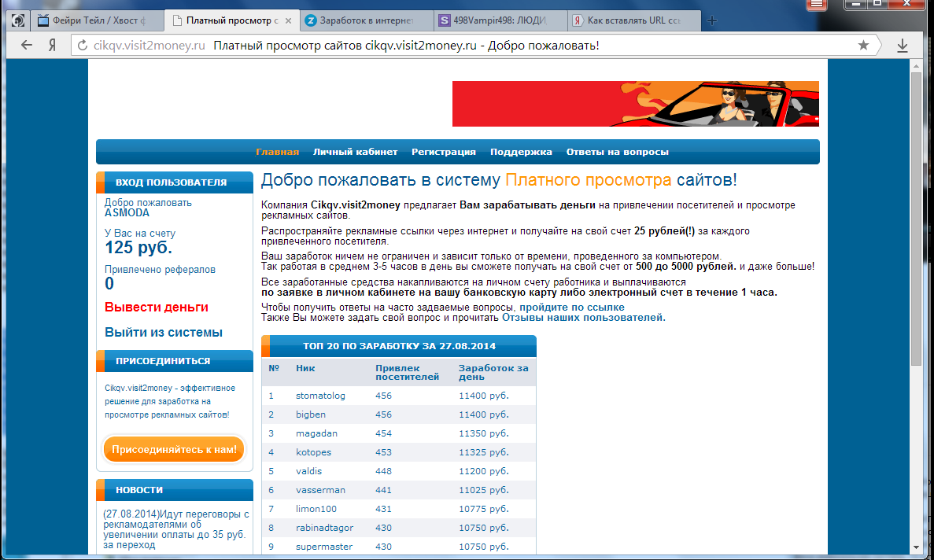Select nickname 'rabinadtagor' in the top table

(x=324, y=528)
